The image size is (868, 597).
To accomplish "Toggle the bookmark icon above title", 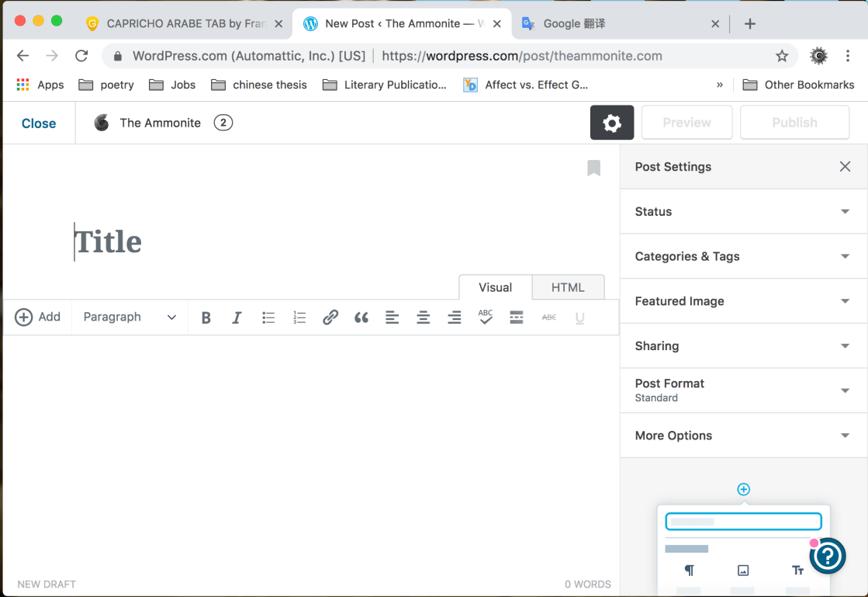I will 593,168.
